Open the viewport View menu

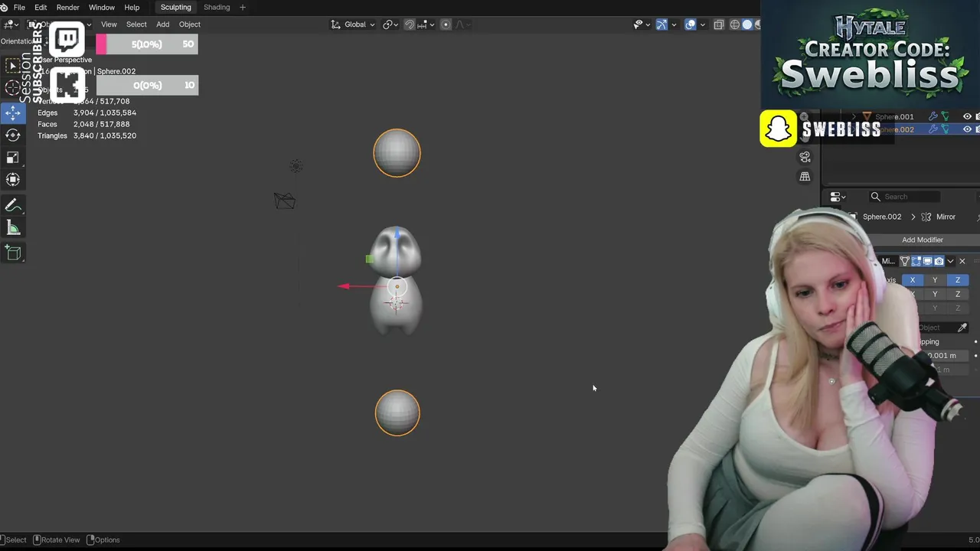pyautogui.click(x=109, y=24)
